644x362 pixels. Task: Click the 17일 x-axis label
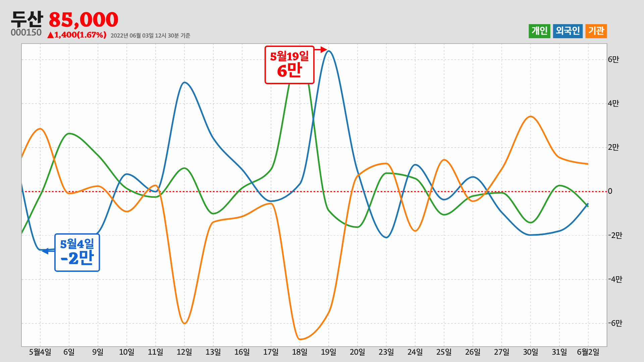pyautogui.click(x=271, y=352)
